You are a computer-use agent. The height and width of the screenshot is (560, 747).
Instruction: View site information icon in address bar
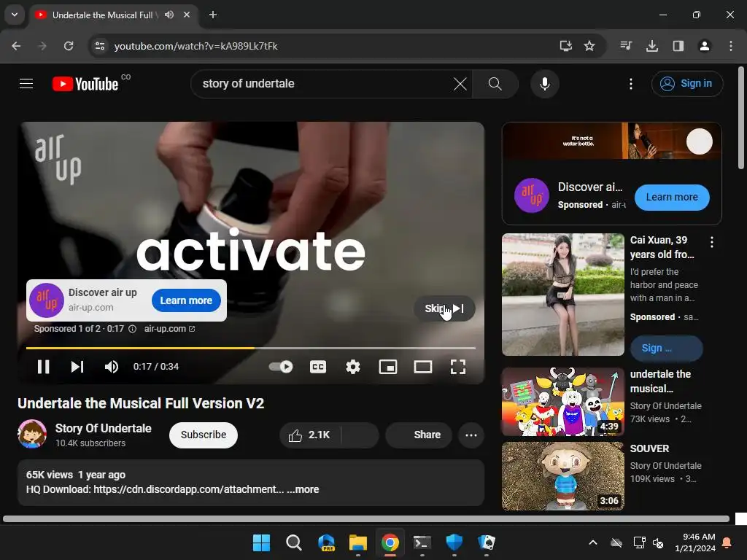99,46
